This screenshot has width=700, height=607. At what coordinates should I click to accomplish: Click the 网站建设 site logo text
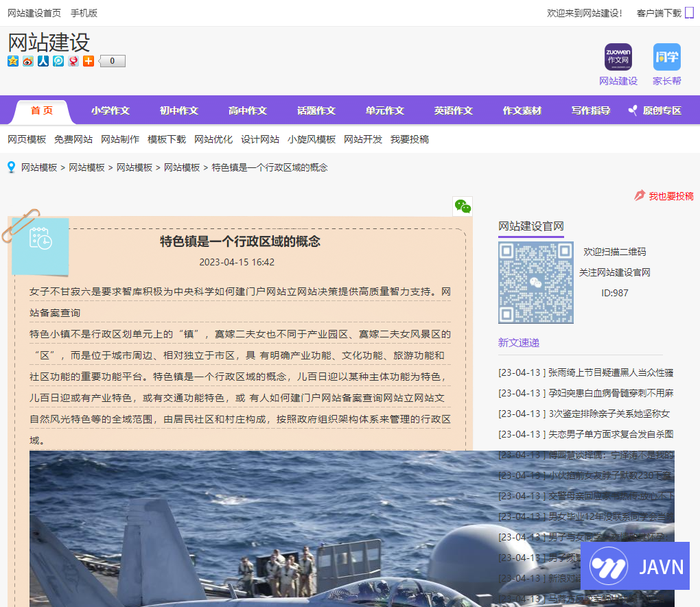point(49,43)
